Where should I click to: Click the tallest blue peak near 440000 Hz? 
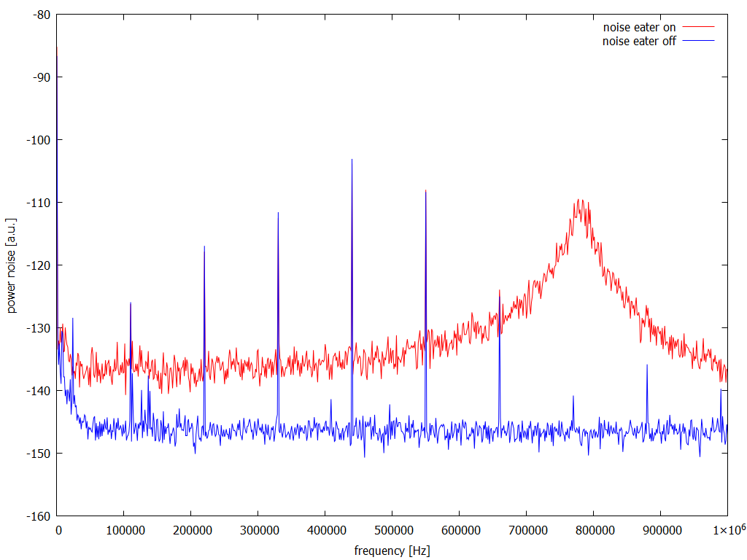click(x=352, y=160)
